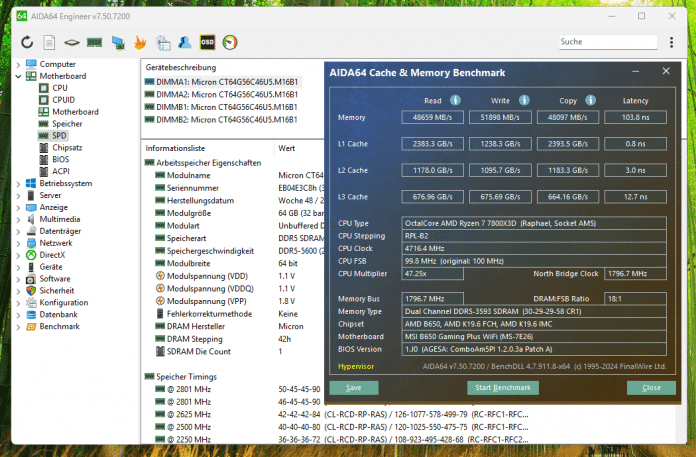
Task: Open DirectX in the tree
Action: point(52,255)
